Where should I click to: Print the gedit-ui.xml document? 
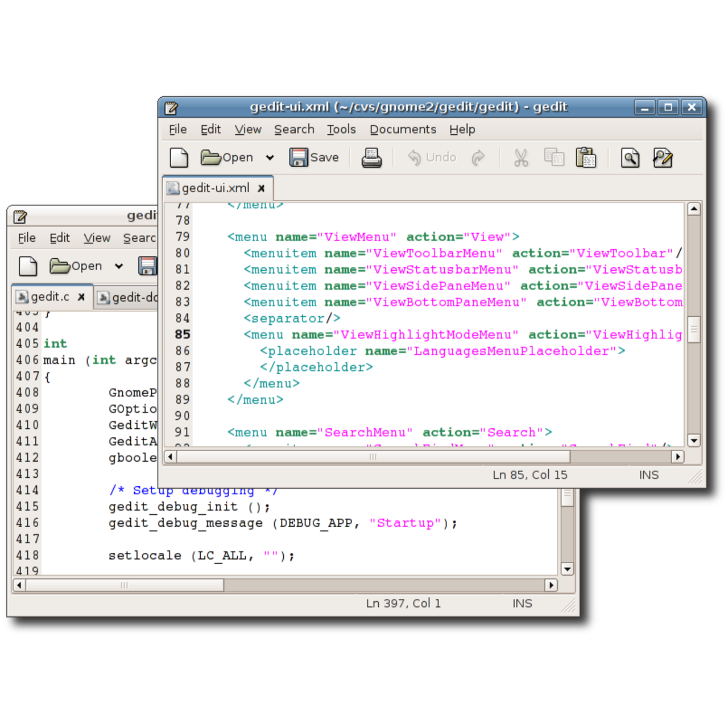click(371, 158)
